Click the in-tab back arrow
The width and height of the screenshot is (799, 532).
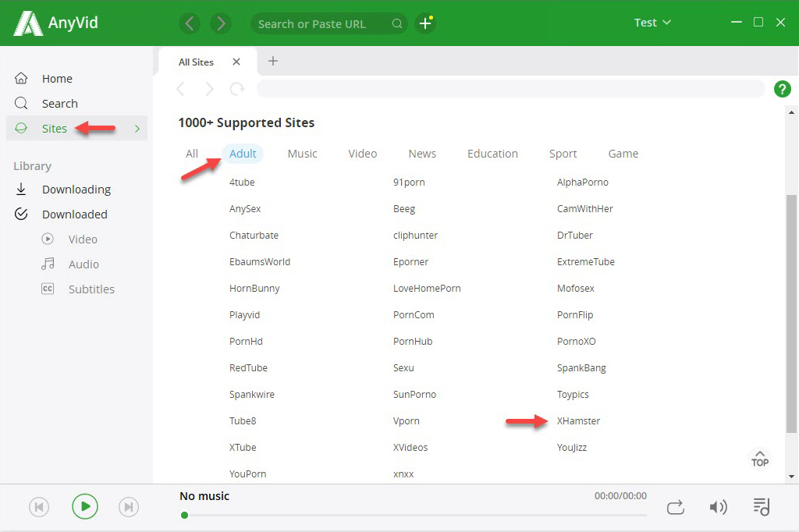180,89
